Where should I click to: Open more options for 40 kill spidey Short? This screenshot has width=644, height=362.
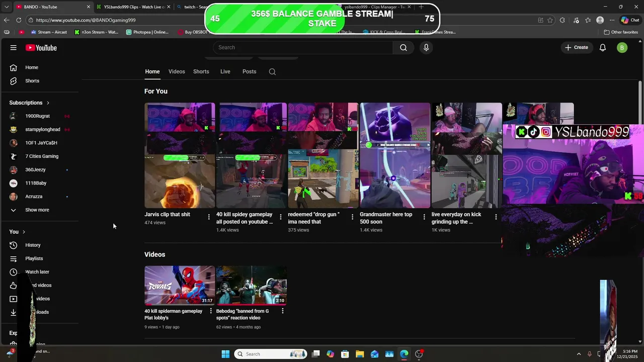click(281, 217)
